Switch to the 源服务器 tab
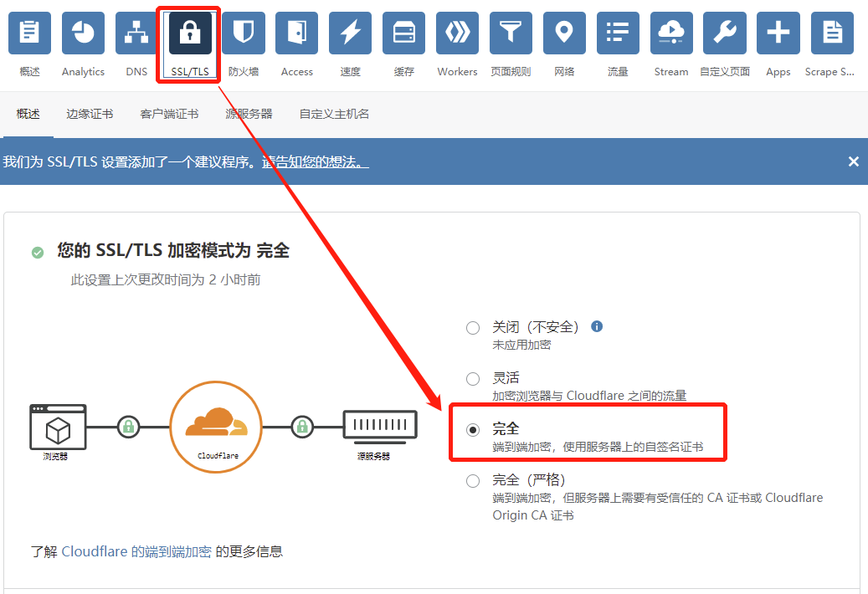The height and width of the screenshot is (594, 868). click(249, 114)
